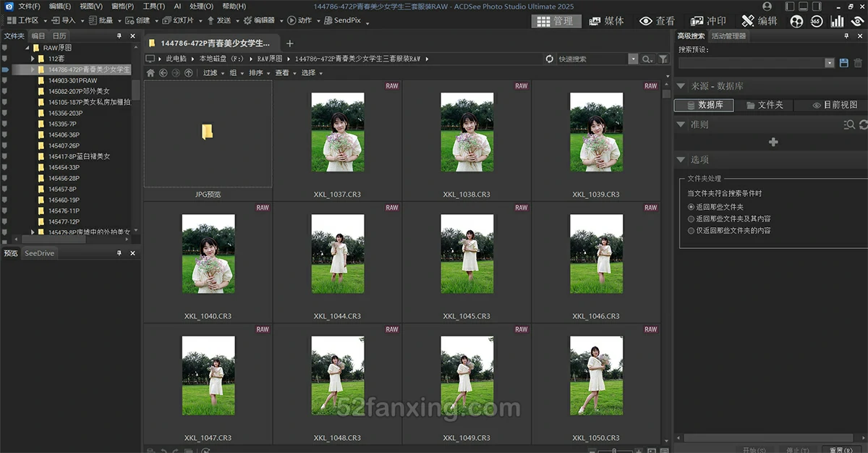Delete search preset with the trash icon

[x=858, y=63]
